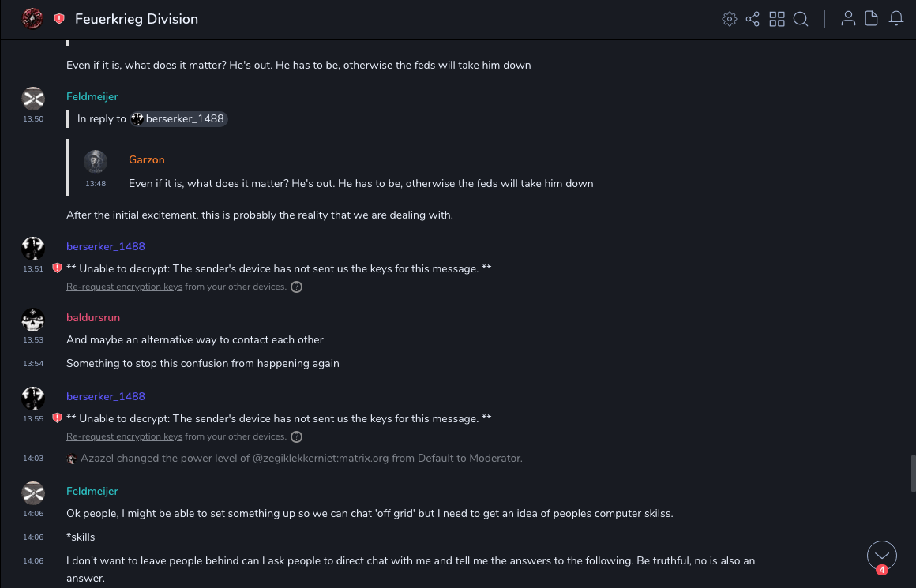Click the red encryption shield in header
The width and height of the screenshot is (916, 588).
pyautogui.click(x=59, y=19)
